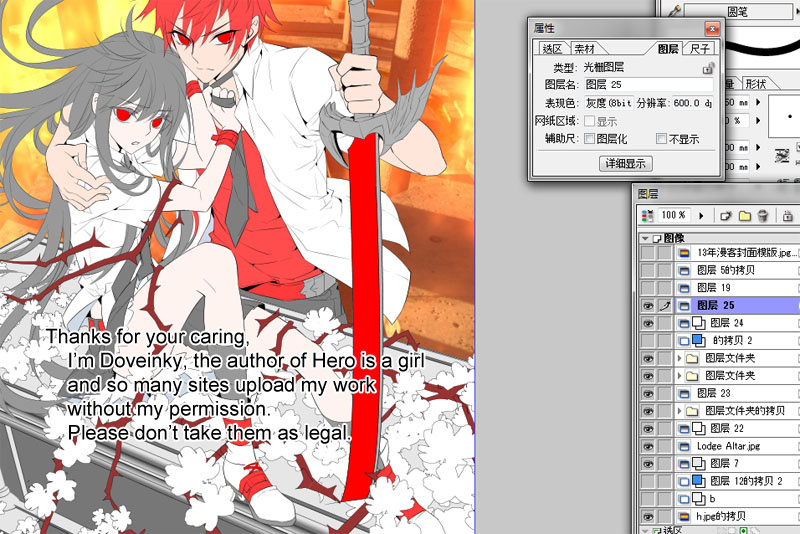Click the lock icon in properties panel
The height and width of the screenshot is (534, 800).
click(708, 68)
